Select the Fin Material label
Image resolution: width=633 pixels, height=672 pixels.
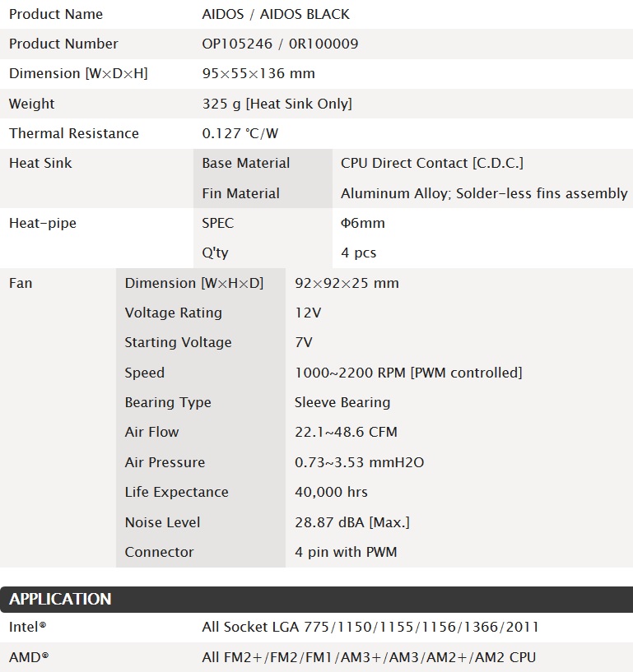(240, 193)
